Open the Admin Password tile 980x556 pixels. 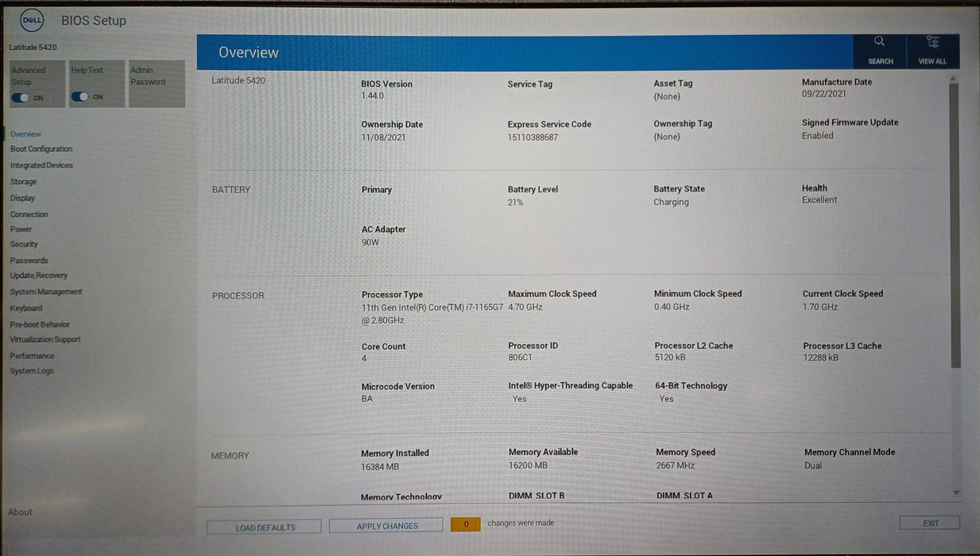coord(157,83)
